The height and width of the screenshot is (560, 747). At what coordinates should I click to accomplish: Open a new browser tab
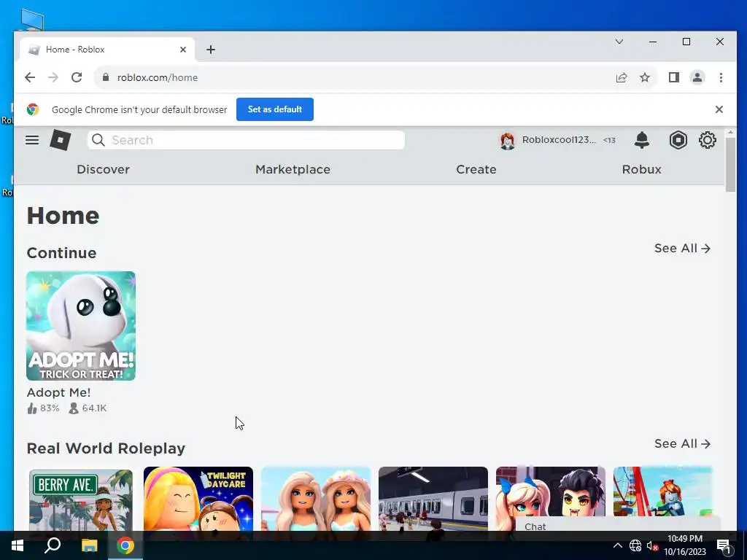pos(211,50)
